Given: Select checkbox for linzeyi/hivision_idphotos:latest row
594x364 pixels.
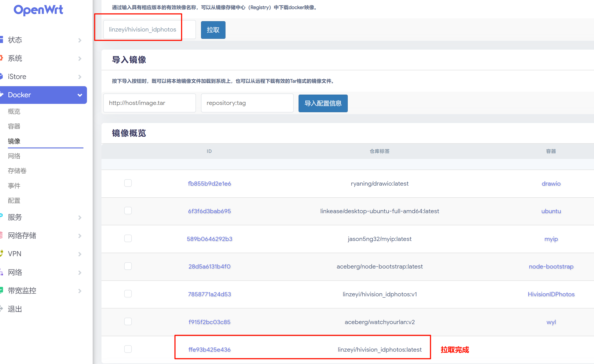Looking at the screenshot, I should coord(128,349).
